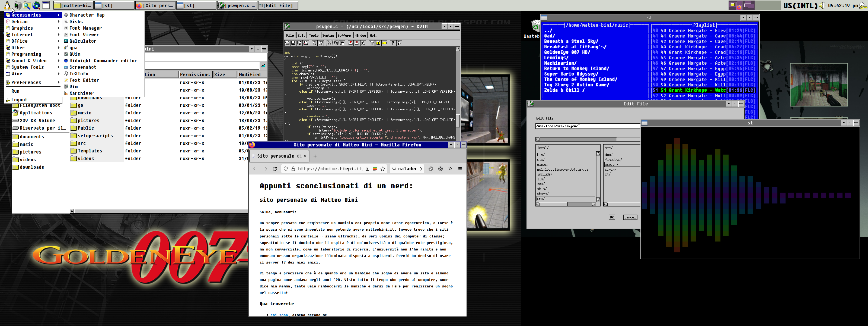The width and height of the screenshot is (868, 326).
Task: Click the Cut scissors icon in GVim
Action: tap(330, 43)
